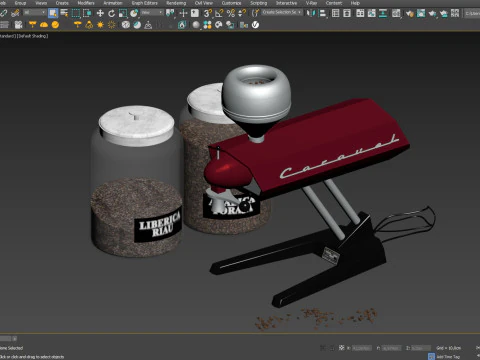The height and width of the screenshot is (360, 480).
Task: Create a V-Ray Sun light icon
Action: 100,25
